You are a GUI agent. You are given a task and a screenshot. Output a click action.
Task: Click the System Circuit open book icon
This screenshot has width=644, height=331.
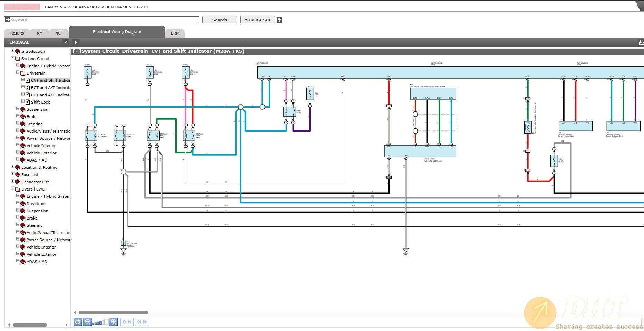pos(18,59)
